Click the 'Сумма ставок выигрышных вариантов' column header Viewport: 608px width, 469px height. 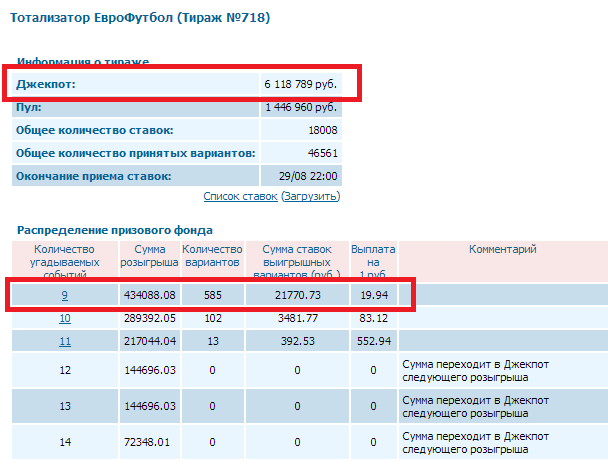pyautogui.click(x=297, y=262)
